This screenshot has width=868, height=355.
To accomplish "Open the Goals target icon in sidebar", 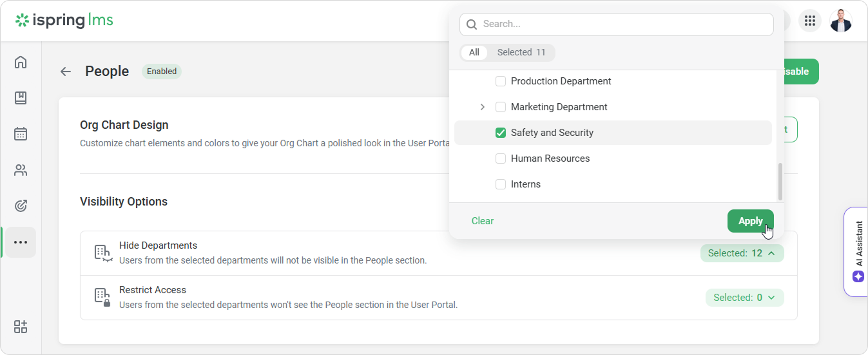I will tap(21, 206).
